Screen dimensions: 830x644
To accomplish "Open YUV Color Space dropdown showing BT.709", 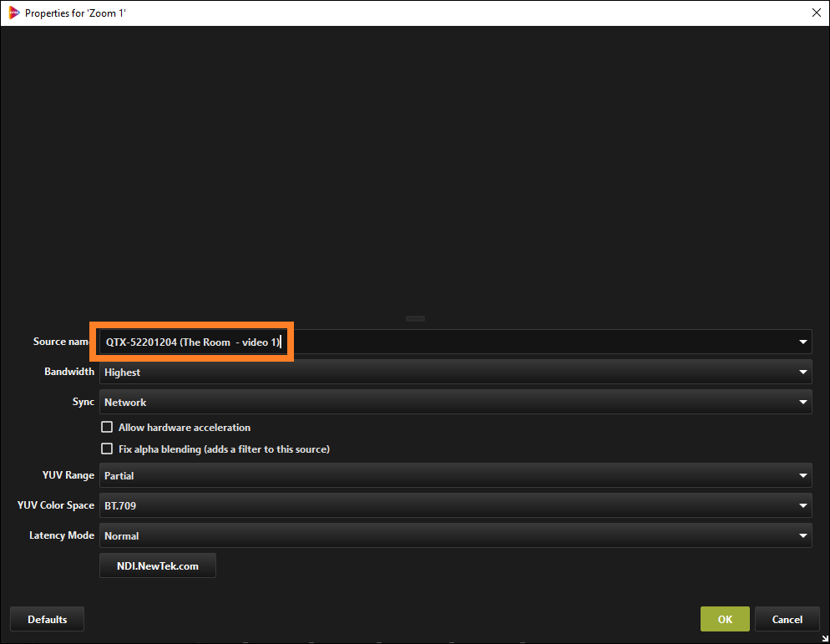I will 455,505.
